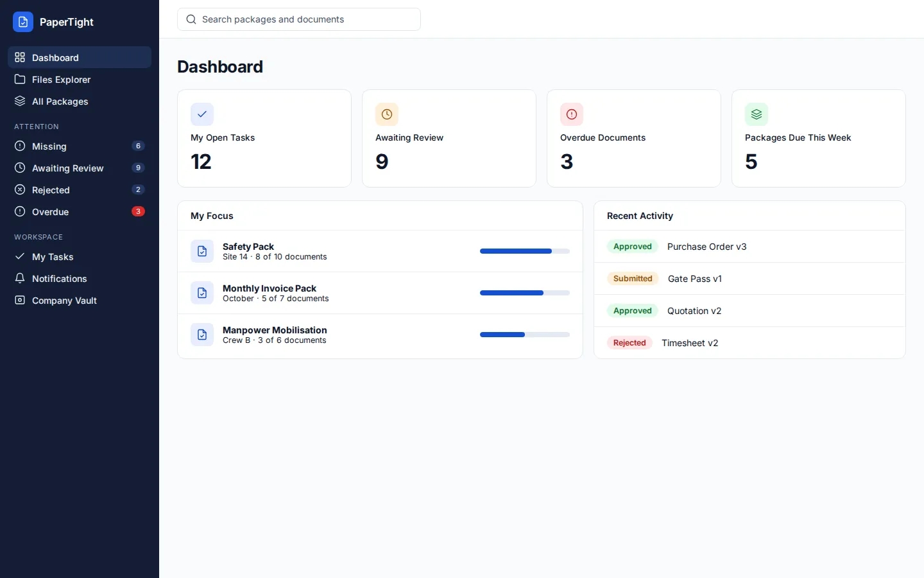Click the Safety Pack document icon
Screen dimensions: 924x578
(202, 251)
